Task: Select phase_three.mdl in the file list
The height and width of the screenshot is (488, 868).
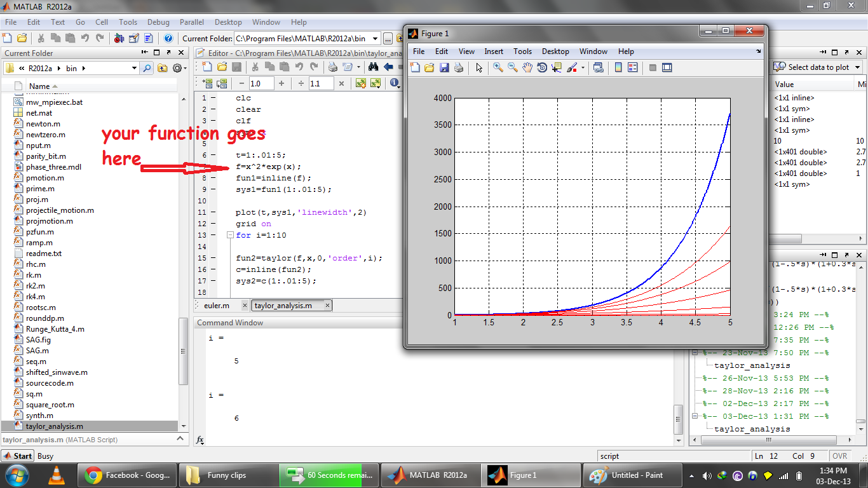Action: point(53,167)
